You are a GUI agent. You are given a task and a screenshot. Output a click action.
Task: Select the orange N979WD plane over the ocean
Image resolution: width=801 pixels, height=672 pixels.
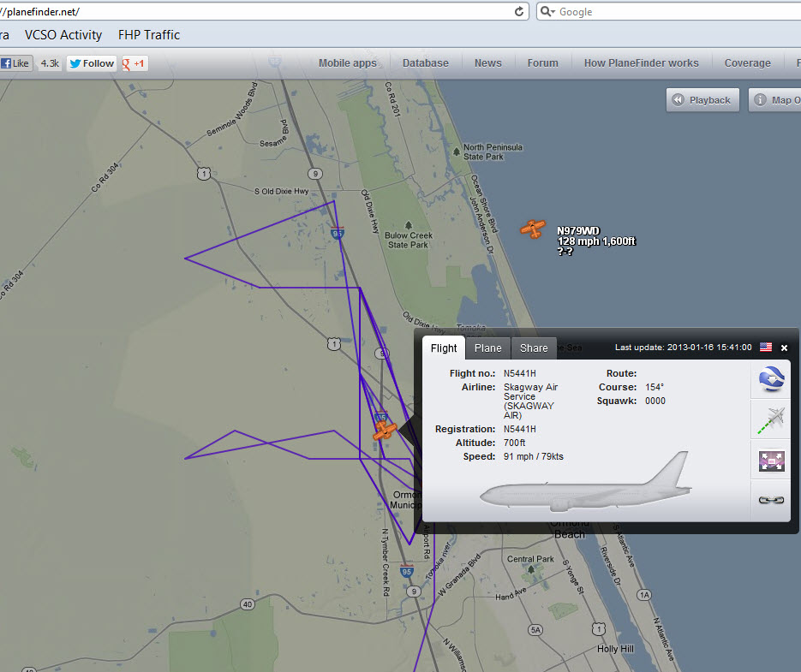coord(533,229)
